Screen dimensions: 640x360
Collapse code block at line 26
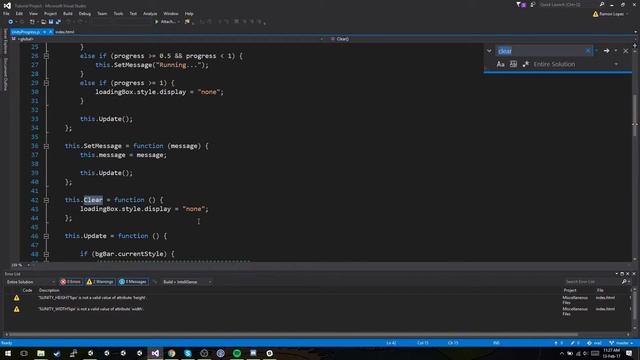click(x=46, y=56)
